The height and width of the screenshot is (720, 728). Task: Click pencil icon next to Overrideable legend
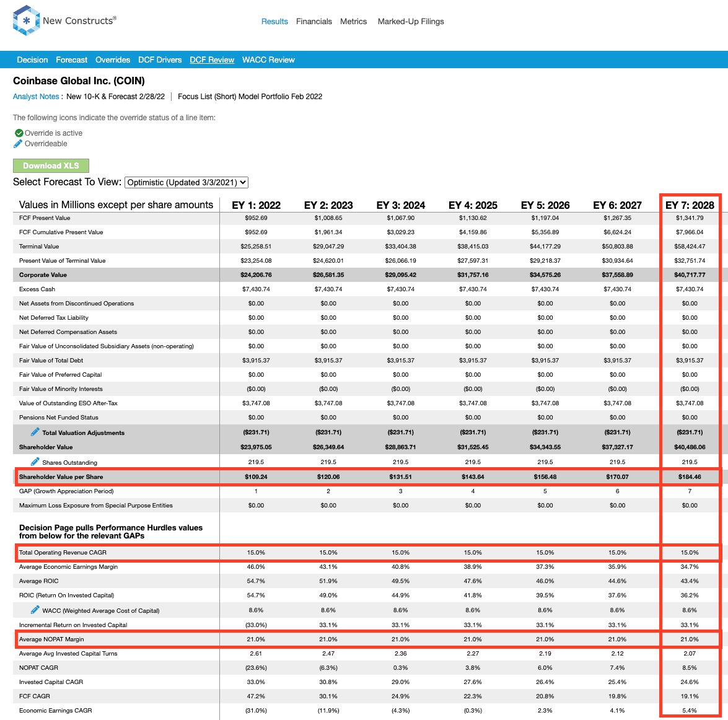point(17,144)
